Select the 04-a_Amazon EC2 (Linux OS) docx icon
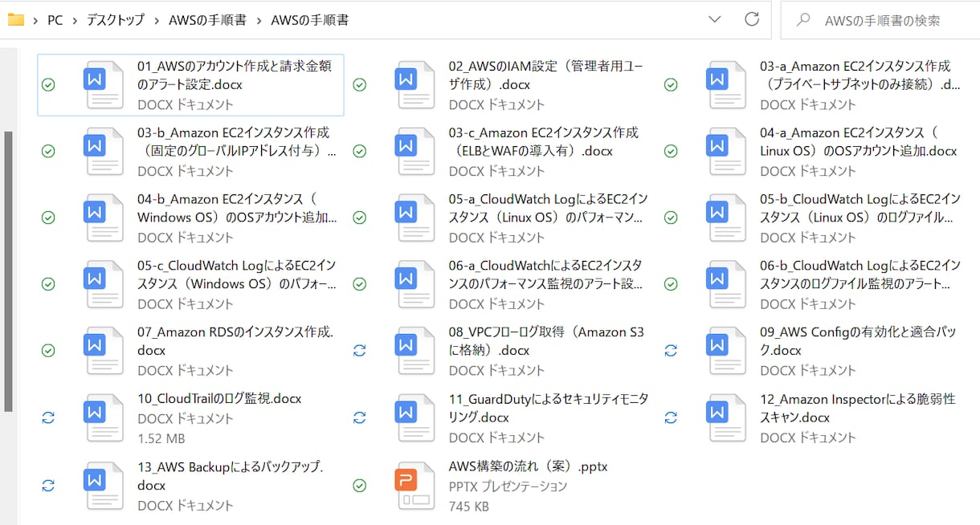Screen dimensions: 980x525 point(727,151)
